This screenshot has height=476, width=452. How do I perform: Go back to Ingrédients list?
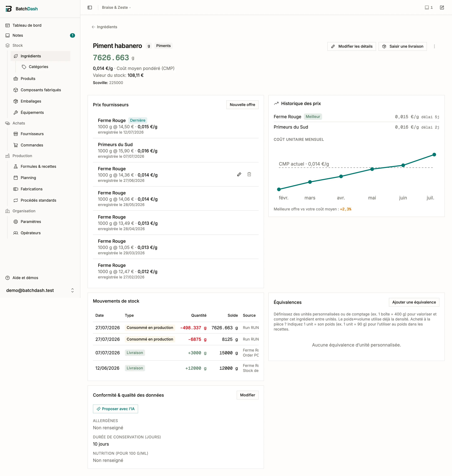104,27
